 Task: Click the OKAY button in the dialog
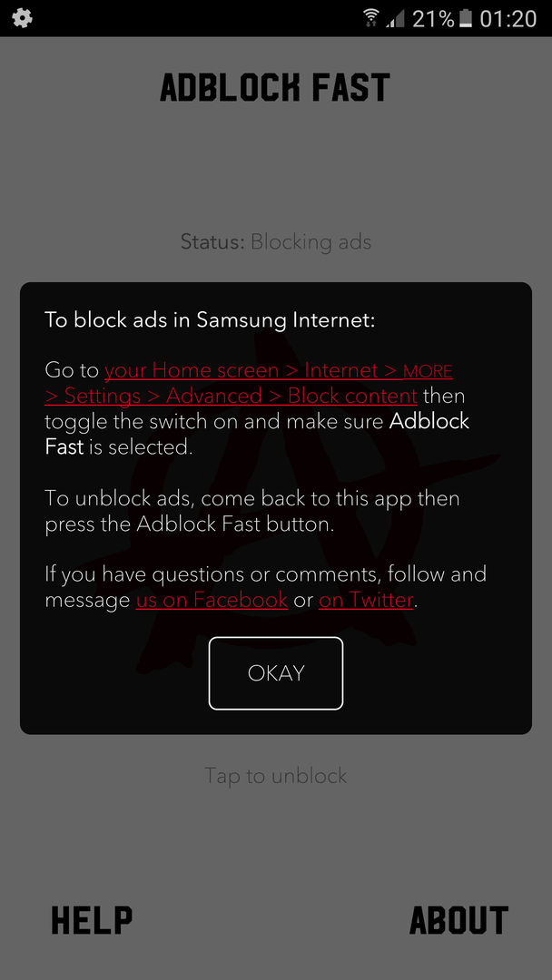click(276, 673)
